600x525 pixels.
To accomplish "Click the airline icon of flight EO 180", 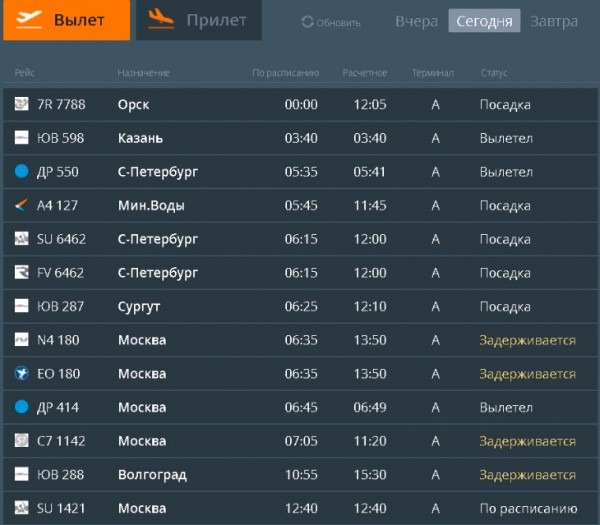I will [x=22, y=374].
